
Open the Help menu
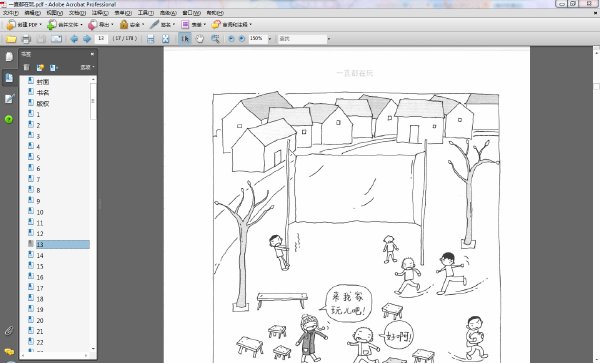215,13
